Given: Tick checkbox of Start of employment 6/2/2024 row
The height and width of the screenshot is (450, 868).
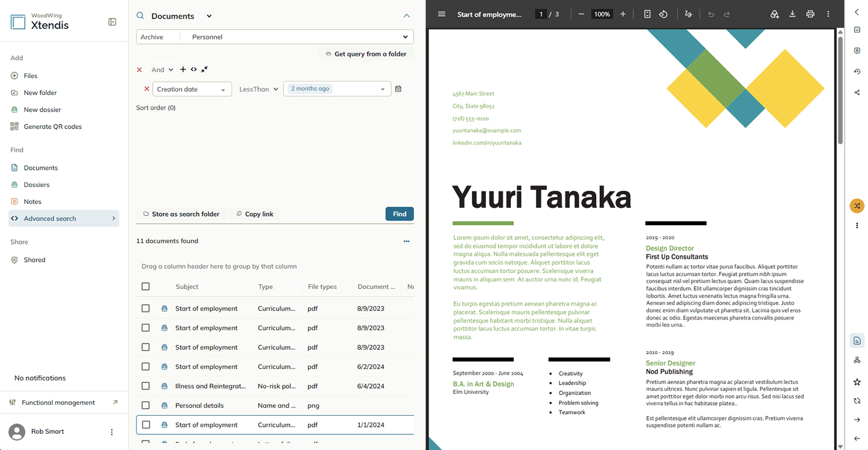Looking at the screenshot, I should point(145,367).
